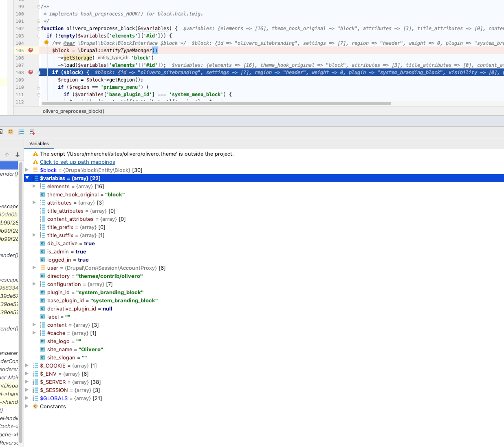The height and width of the screenshot is (447, 504).
Task: Click the 'Click to set up path mappings' link
Action: click(77, 162)
